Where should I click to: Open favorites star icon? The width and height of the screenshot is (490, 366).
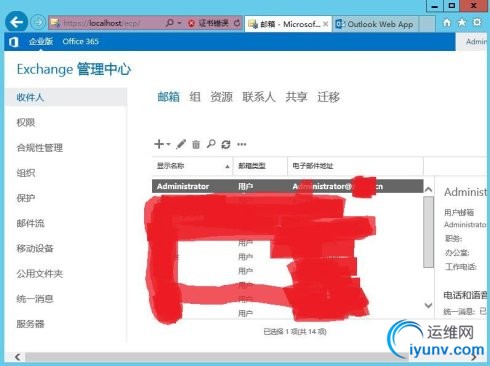[x=462, y=22]
